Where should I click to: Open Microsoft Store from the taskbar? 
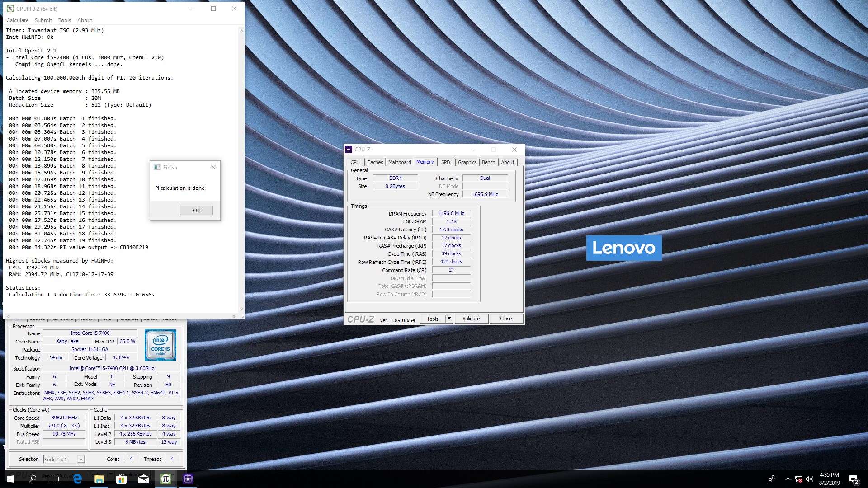tap(121, 479)
